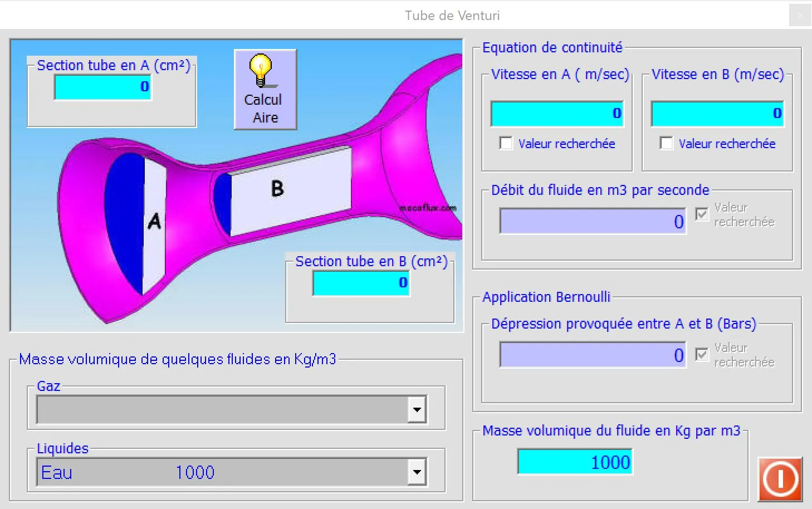Select the Section tube en A input field
This screenshot has width=812, height=509.
[x=102, y=87]
